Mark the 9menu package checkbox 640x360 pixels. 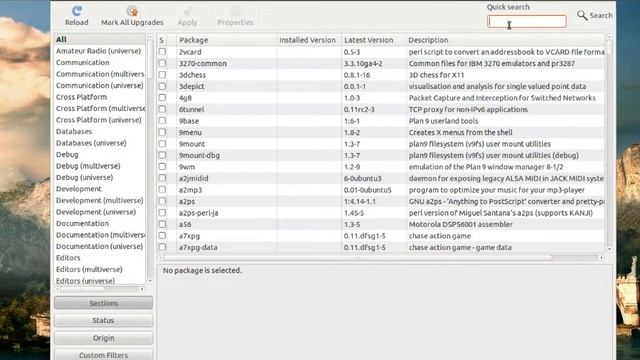pyautogui.click(x=162, y=132)
